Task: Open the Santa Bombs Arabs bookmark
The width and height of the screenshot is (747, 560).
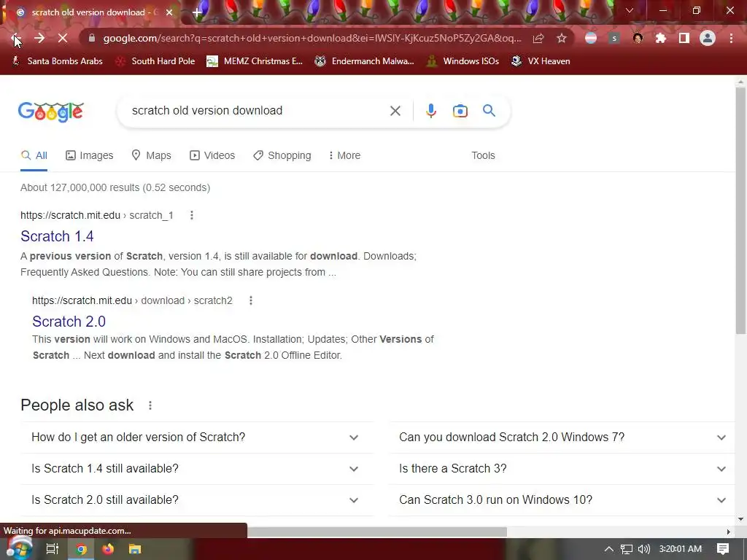Action: [x=57, y=61]
